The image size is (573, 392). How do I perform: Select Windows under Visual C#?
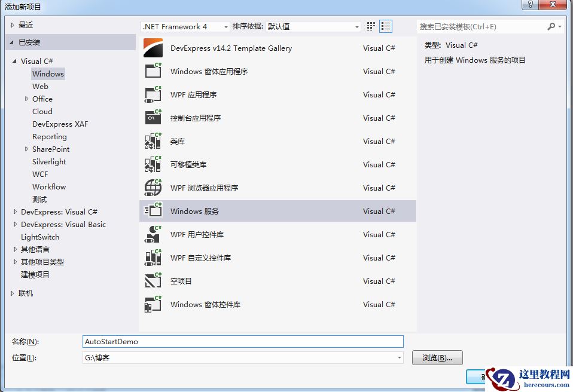point(48,73)
